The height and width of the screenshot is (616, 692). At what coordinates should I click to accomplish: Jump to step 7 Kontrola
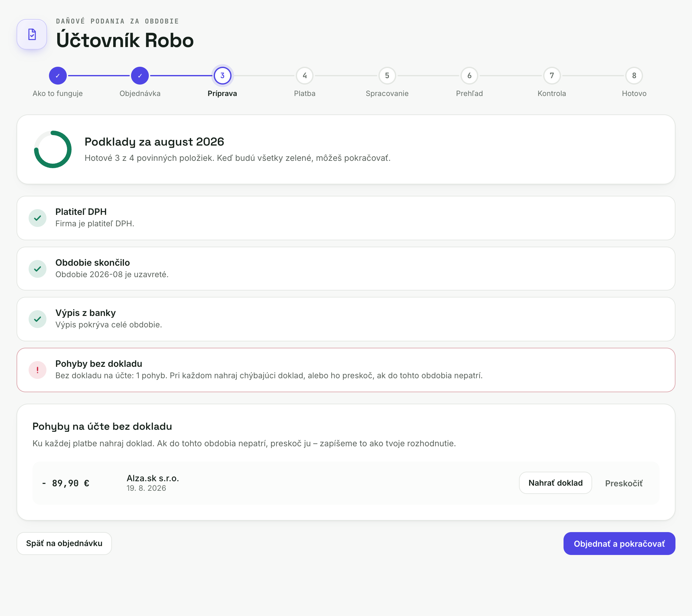(552, 75)
